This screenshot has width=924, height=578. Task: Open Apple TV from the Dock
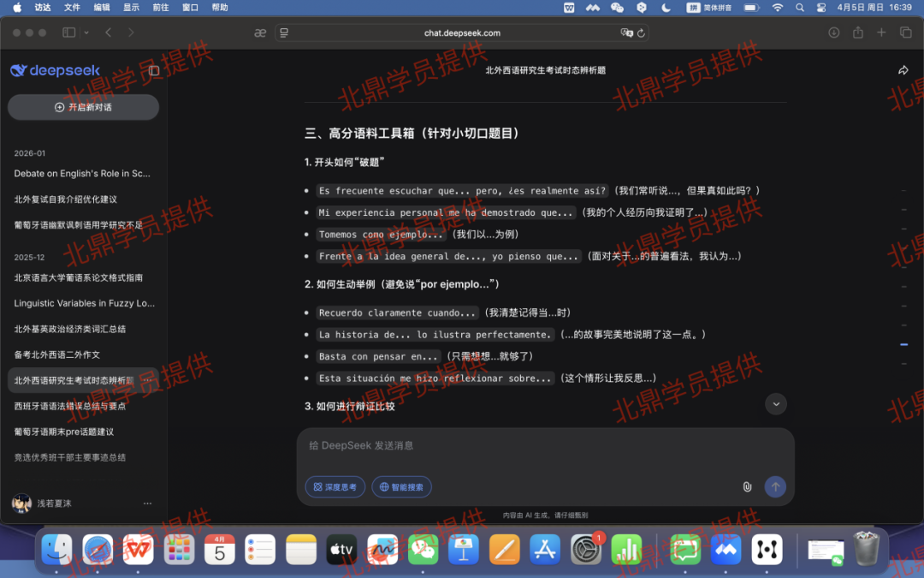point(341,549)
